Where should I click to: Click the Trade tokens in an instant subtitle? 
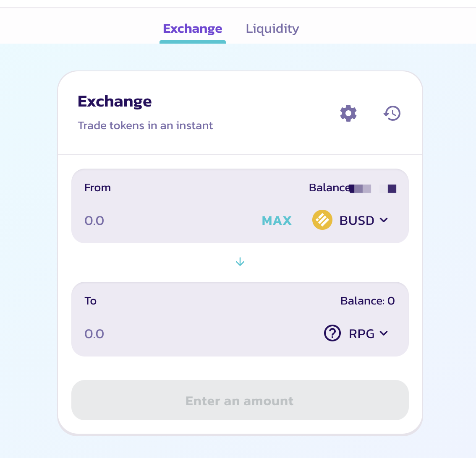pos(145,125)
